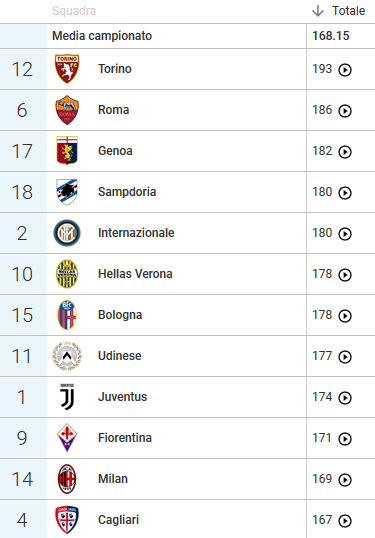
Task: Click the play icon next to Torino's 193
Action: [x=345, y=70]
